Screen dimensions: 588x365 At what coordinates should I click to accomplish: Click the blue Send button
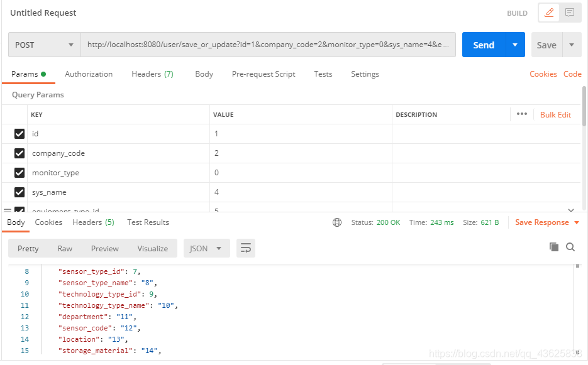coord(484,45)
